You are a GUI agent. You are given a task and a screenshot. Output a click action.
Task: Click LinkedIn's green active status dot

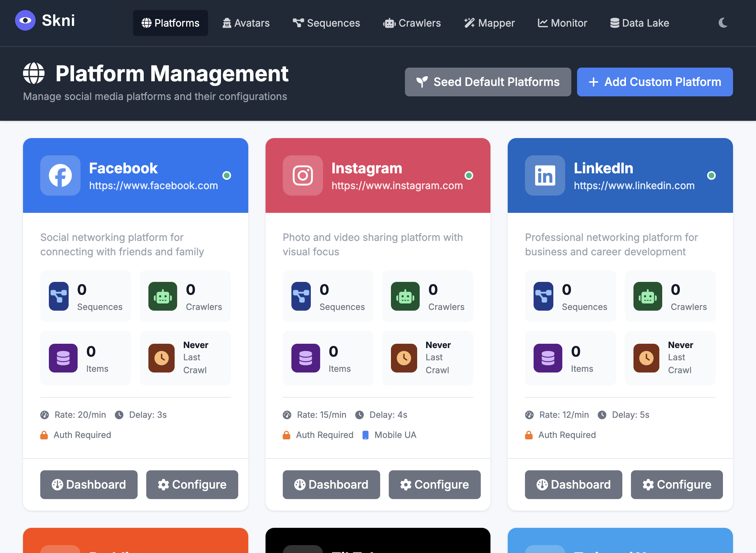(711, 175)
